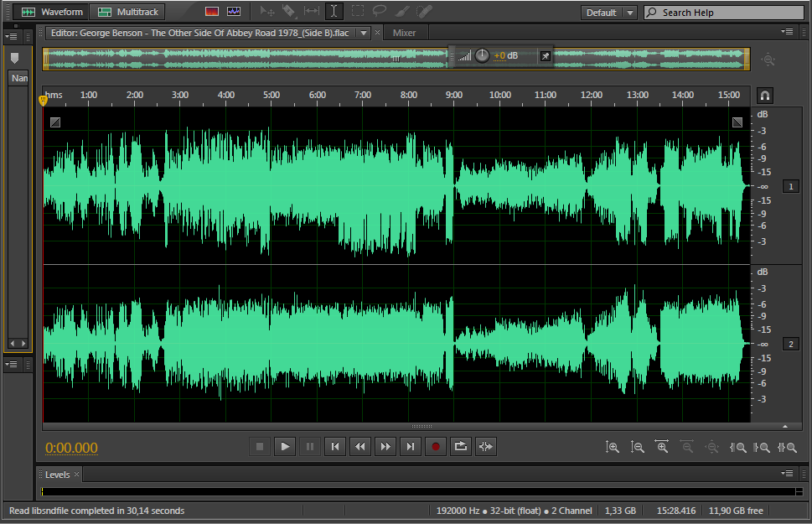
Task: Click Zoom In at In Point icon
Action: 737,448
